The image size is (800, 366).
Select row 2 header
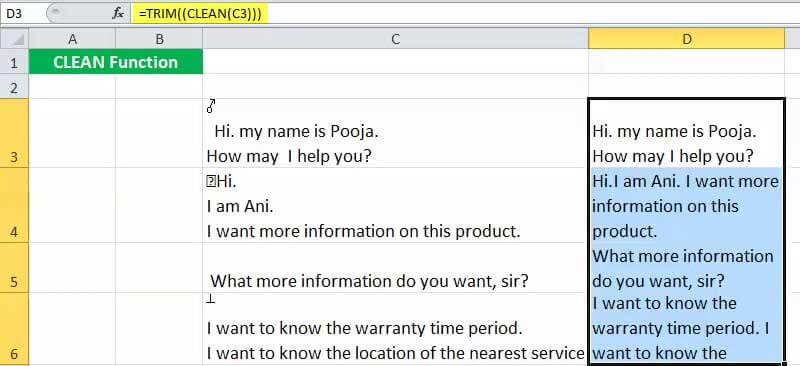[x=14, y=86]
